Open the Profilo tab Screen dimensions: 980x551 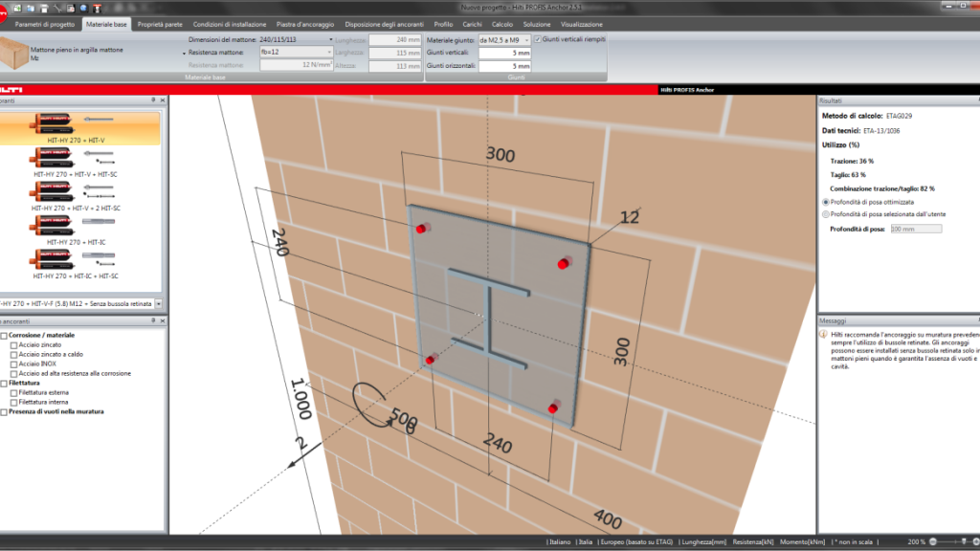(x=443, y=24)
